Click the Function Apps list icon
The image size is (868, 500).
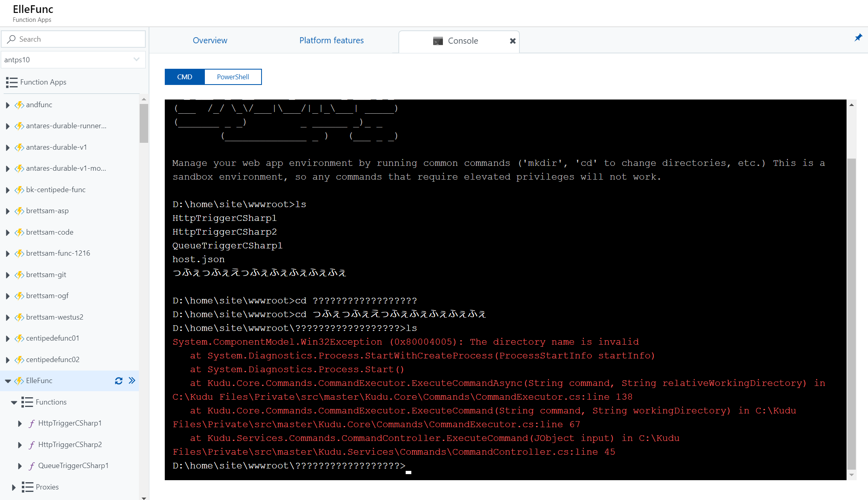pyautogui.click(x=12, y=82)
